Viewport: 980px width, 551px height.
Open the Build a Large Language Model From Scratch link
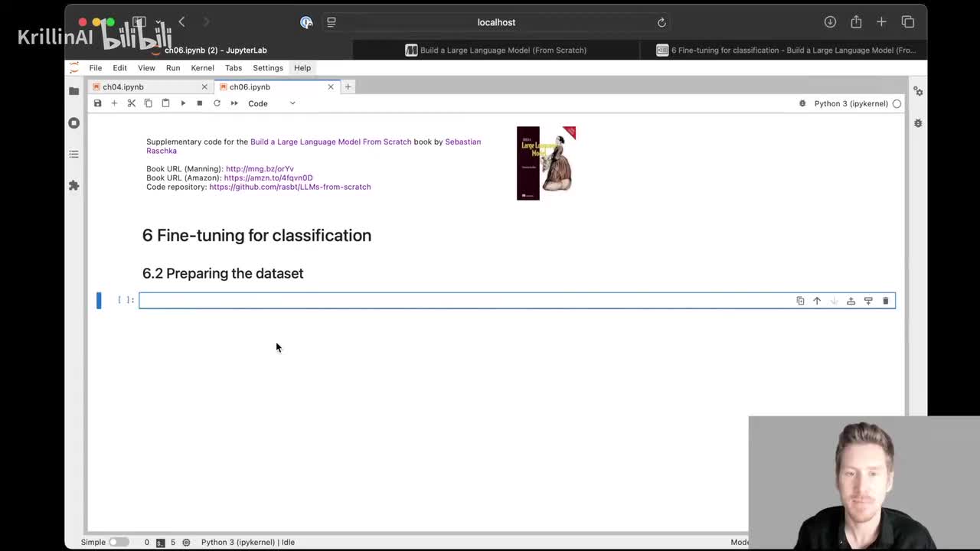331,142
